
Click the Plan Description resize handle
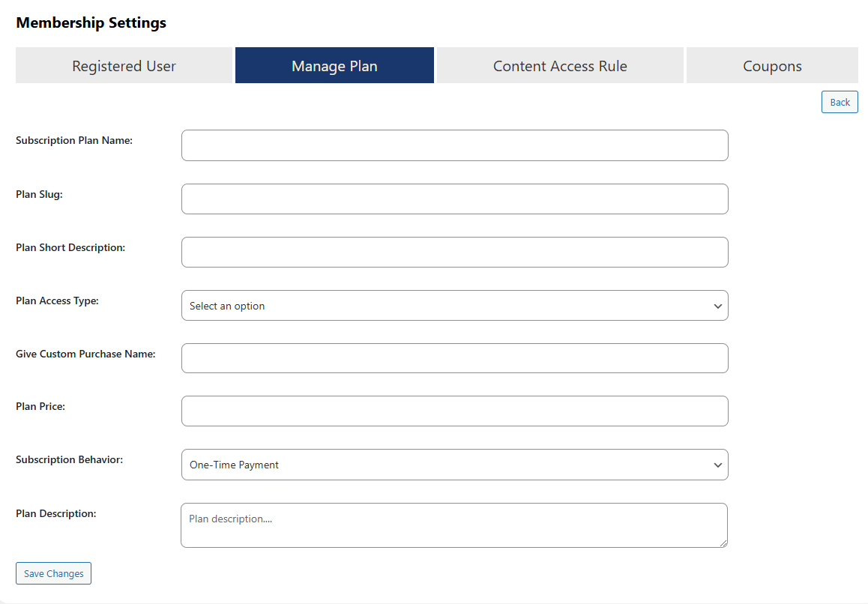click(723, 543)
